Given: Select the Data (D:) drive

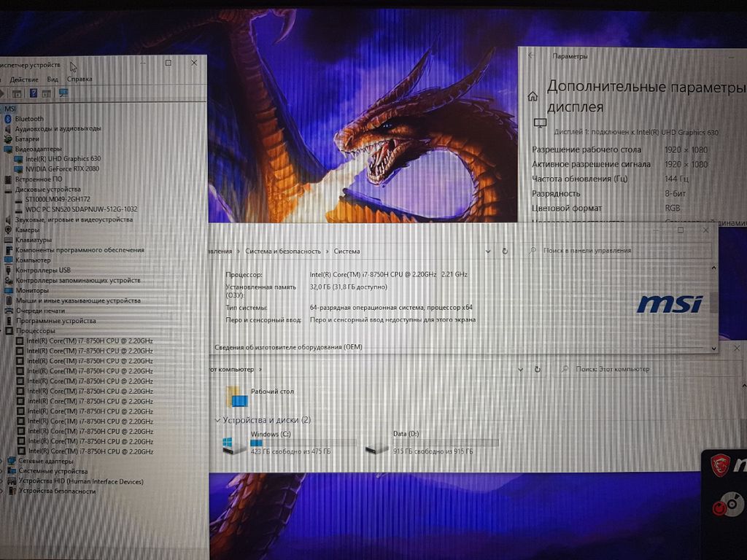Looking at the screenshot, I should click(432, 443).
